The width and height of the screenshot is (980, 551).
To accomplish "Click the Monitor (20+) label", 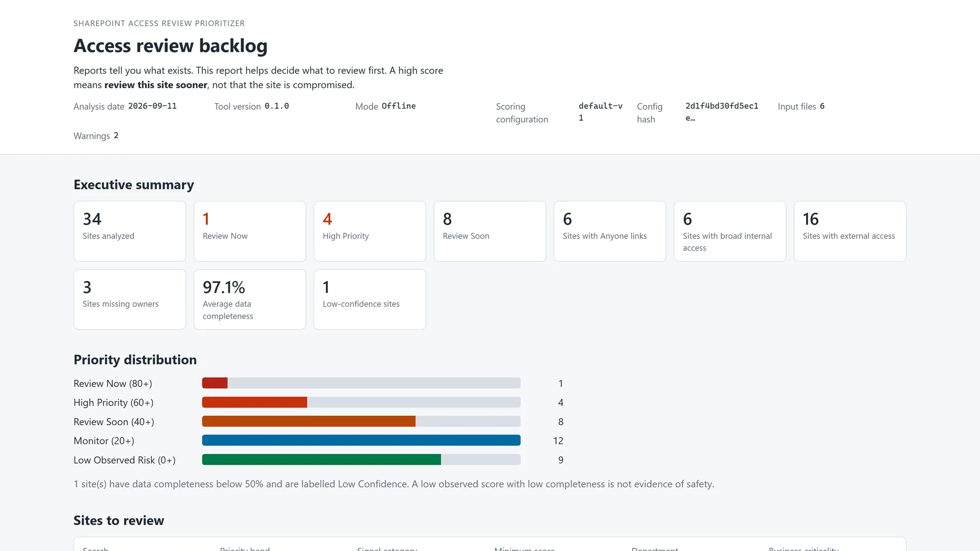I will pos(104,441).
